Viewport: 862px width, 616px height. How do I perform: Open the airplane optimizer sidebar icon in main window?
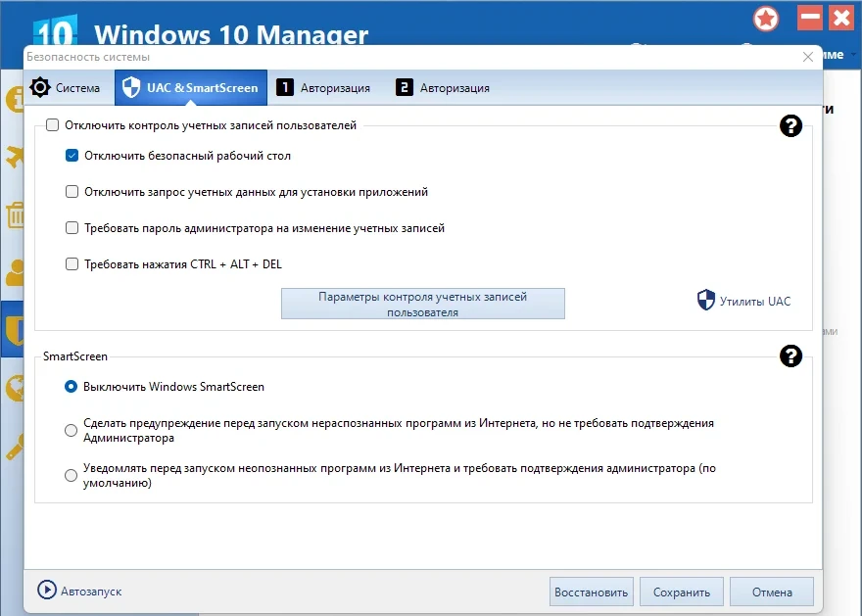[15, 157]
